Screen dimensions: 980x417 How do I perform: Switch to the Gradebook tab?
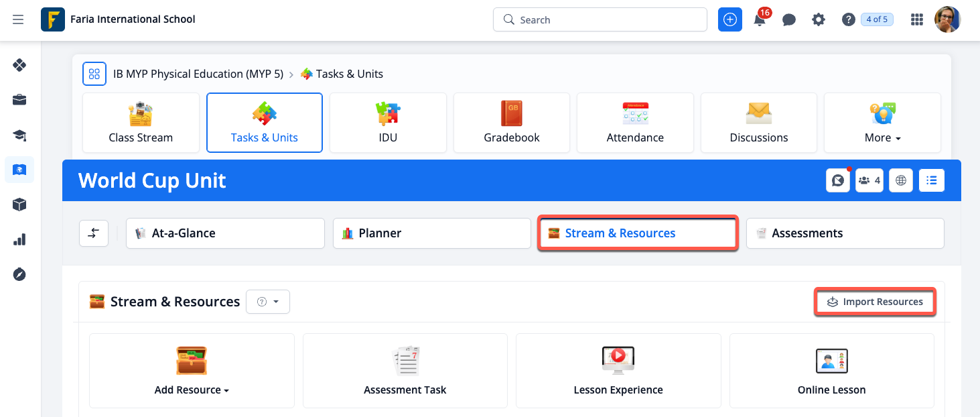pos(512,123)
